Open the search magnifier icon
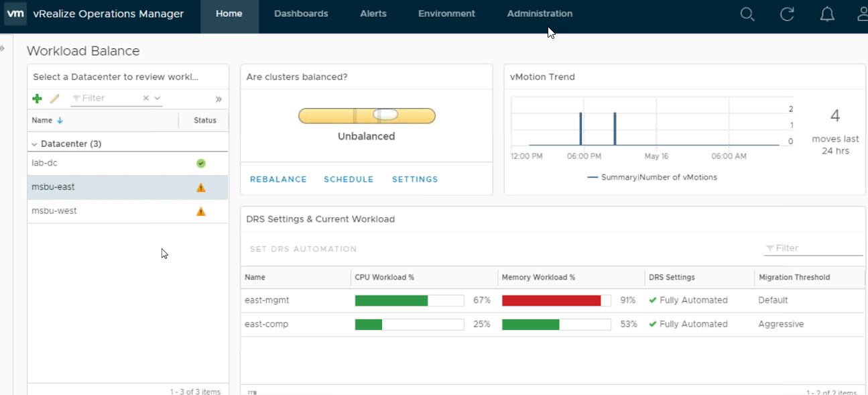 coord(747,14)
